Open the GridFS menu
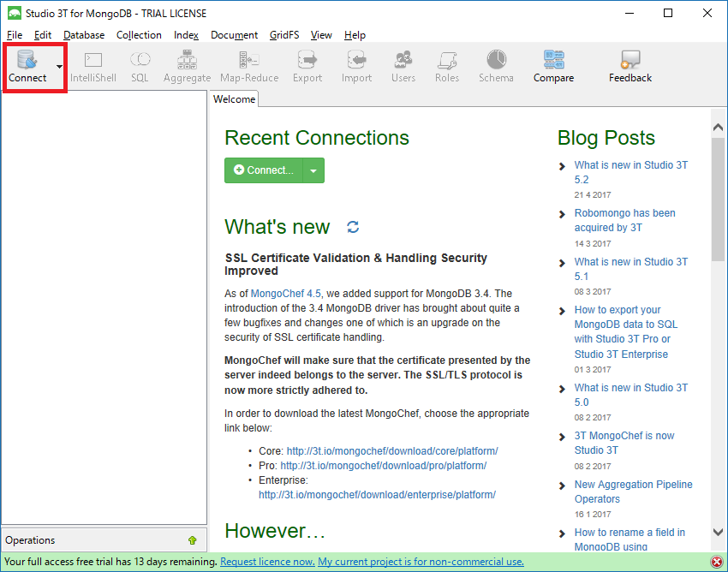This screenshot has height=572, width=728. 284,35
